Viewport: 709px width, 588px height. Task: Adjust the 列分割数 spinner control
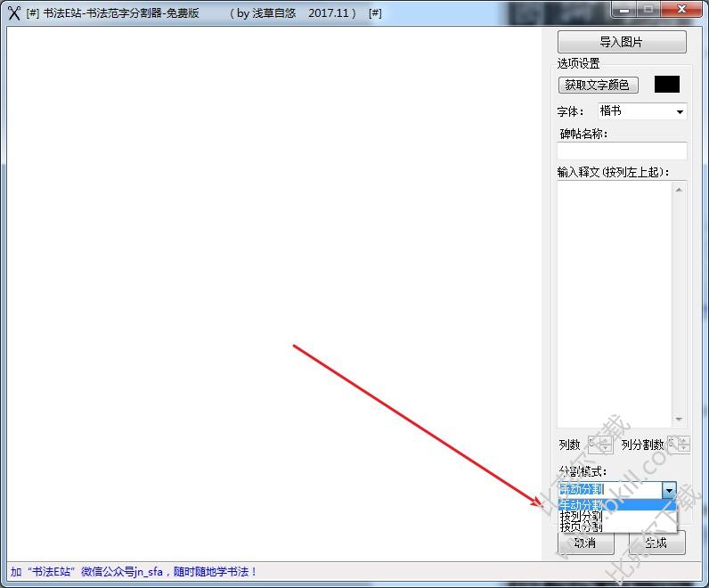coord(679,445)
